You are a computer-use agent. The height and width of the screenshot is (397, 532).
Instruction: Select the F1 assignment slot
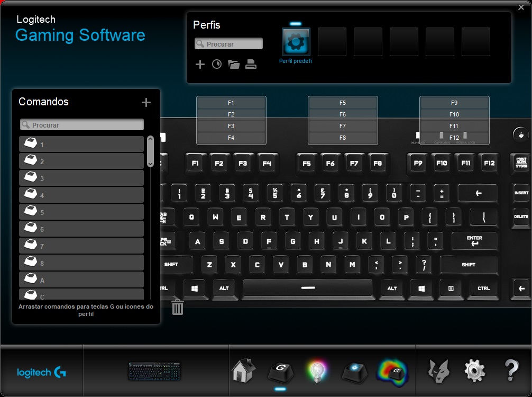pyautogui.click(x=231, y=103)
